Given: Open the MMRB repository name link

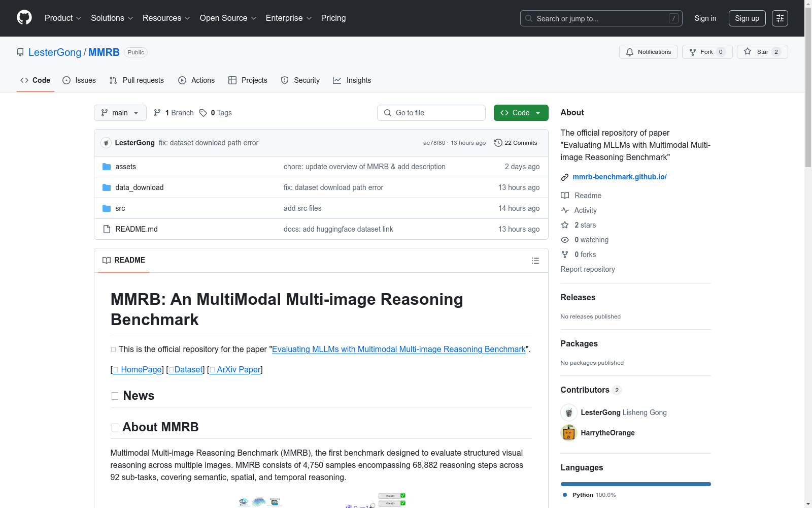Looking at the screenshot, I should click(104, 52).
